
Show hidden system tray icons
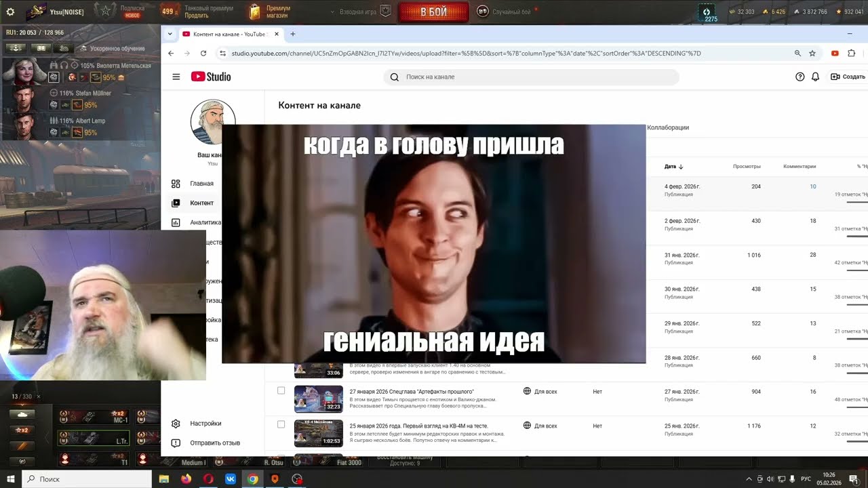click(x=749, y=479)
